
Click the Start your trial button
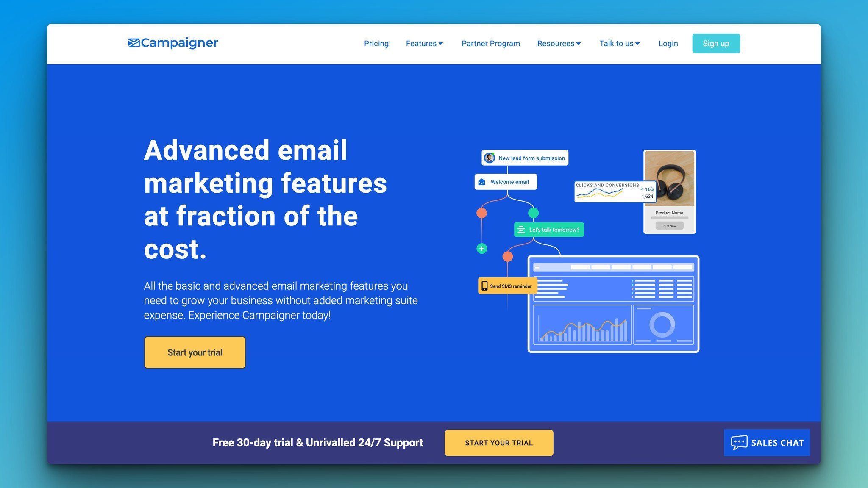pos(195,352)
